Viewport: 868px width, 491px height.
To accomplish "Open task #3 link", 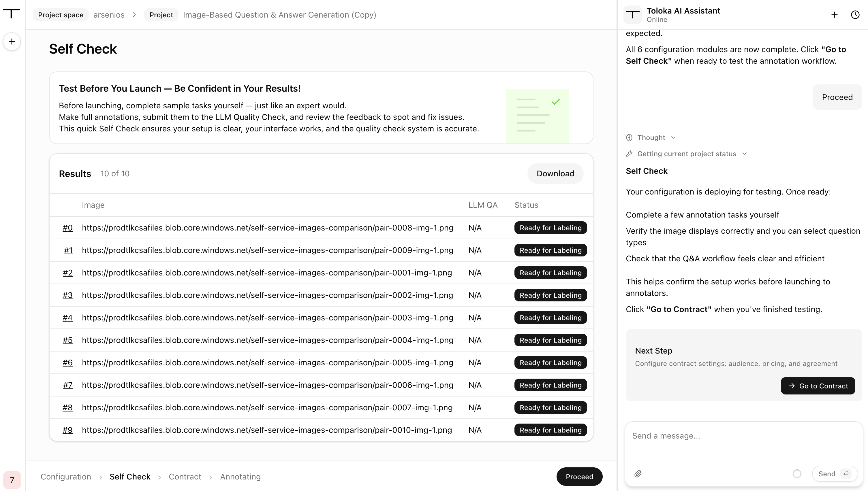I will [67, 295].
